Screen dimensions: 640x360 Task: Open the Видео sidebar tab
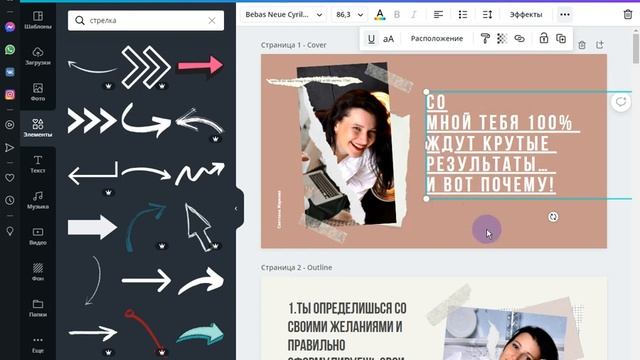38,236
